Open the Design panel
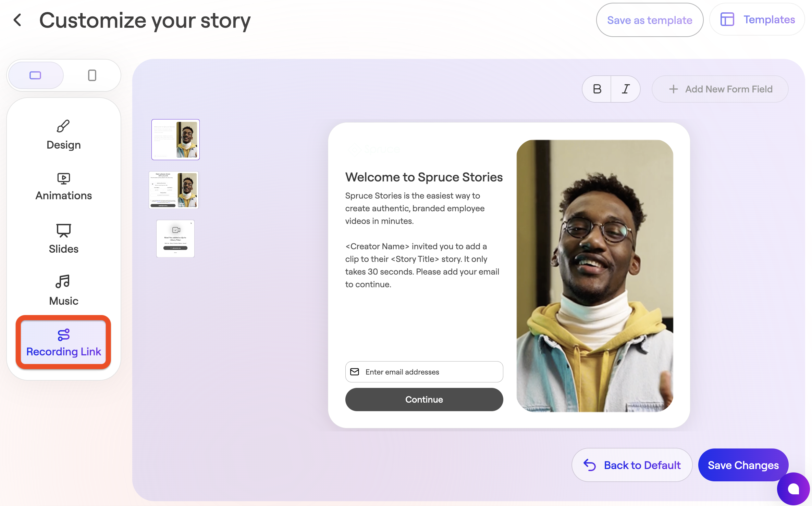Viewport: 812px width, 506px height. (64, 135)
